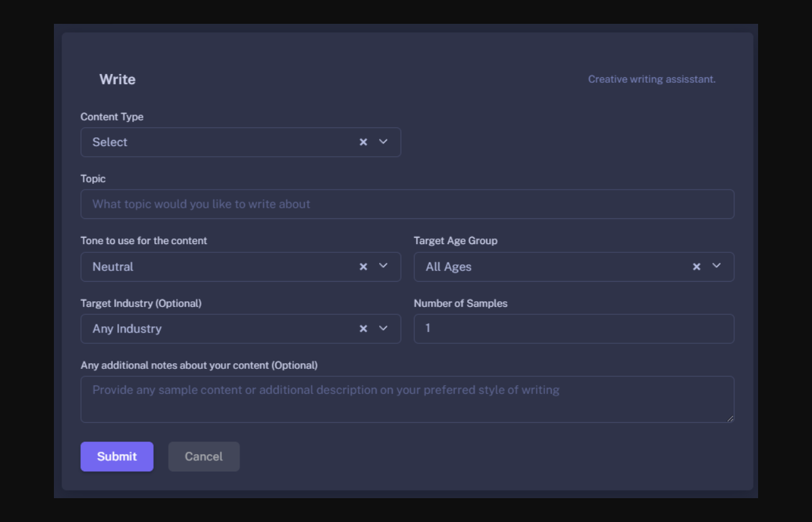Open the Tone dropdown chevron
This screenshot has height=522, width=812.
pos(384,266)
